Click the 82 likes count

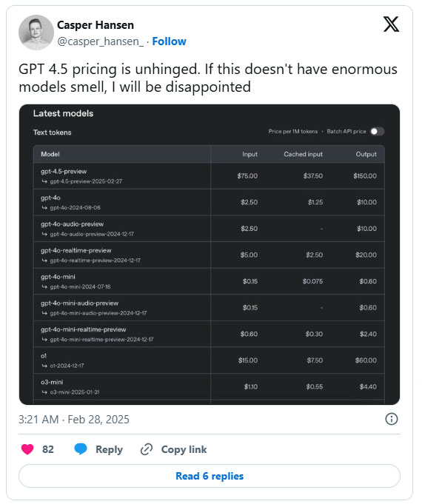(48, 449)
